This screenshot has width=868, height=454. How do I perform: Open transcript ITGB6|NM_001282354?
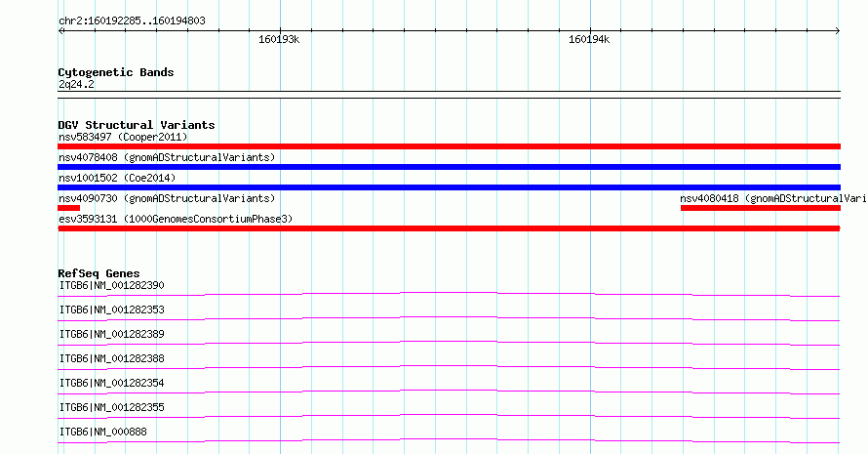[111, 383]
